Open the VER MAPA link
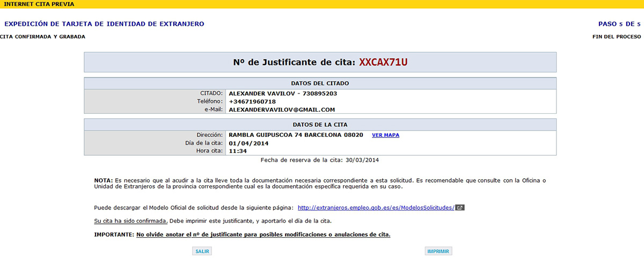 385,135
